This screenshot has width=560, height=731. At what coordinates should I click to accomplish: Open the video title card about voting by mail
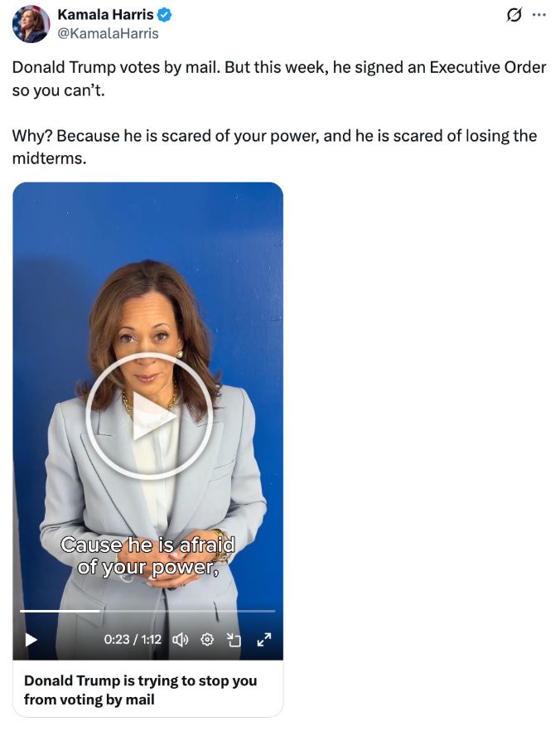147,690
